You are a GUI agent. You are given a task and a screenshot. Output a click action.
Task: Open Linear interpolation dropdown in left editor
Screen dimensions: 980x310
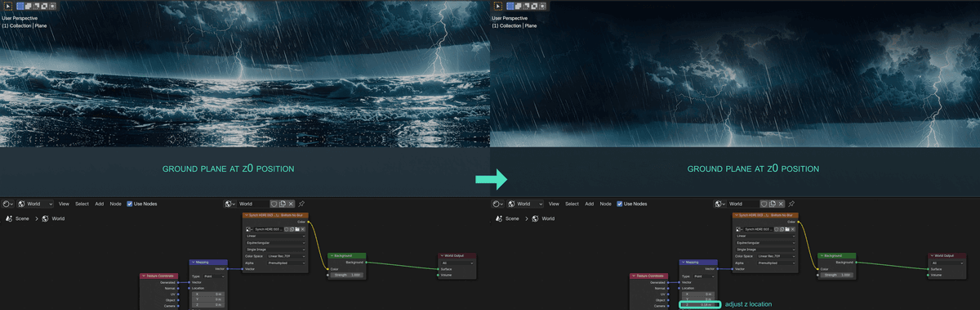point(275,236)
